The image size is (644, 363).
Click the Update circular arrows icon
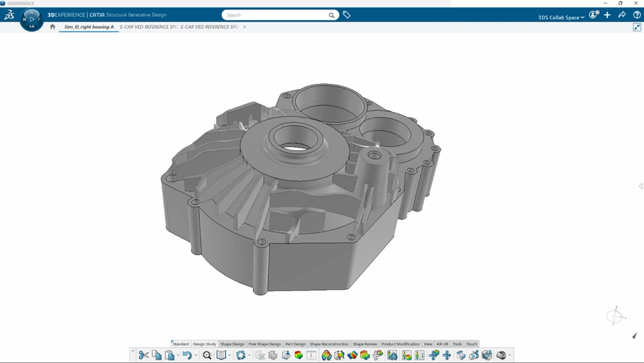241,355
